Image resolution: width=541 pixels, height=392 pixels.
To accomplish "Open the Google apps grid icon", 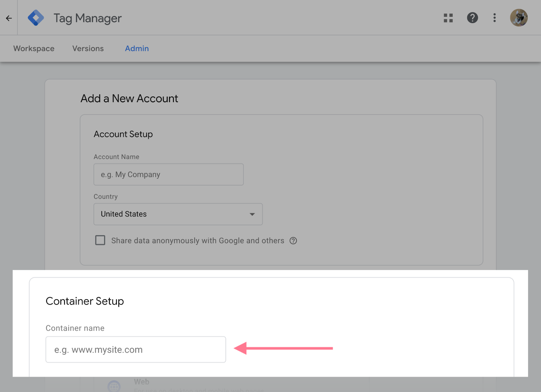I will coord(448,18).
